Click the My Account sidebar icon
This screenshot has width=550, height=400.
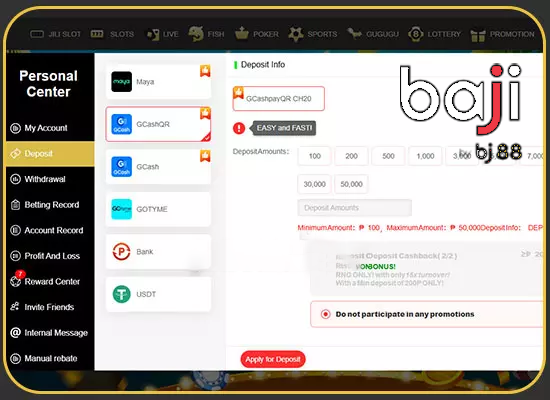[x=15, y=128]
